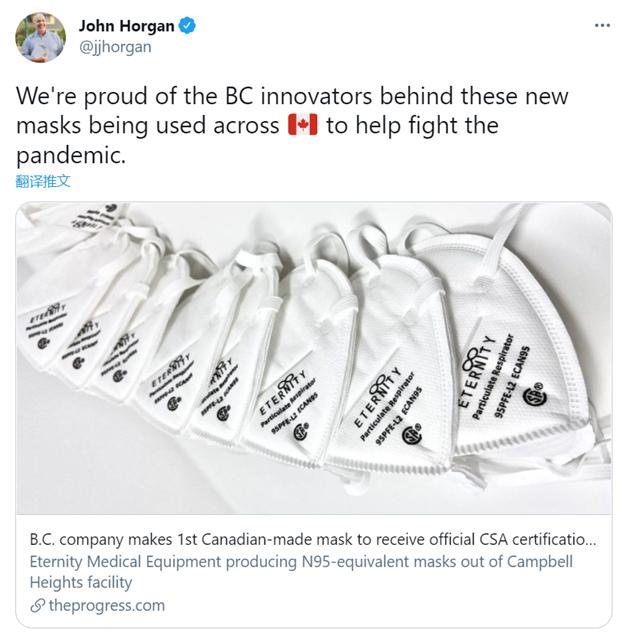Viewport: 624px width, 633px height.
Task: Translate the tweet via 翻译推文 link
Action: click(x=43, y=181)
